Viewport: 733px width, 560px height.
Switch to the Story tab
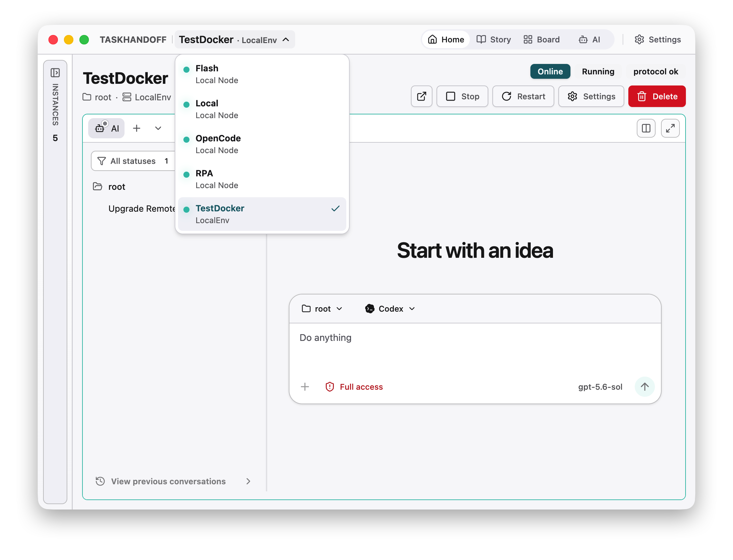(494, 39)
